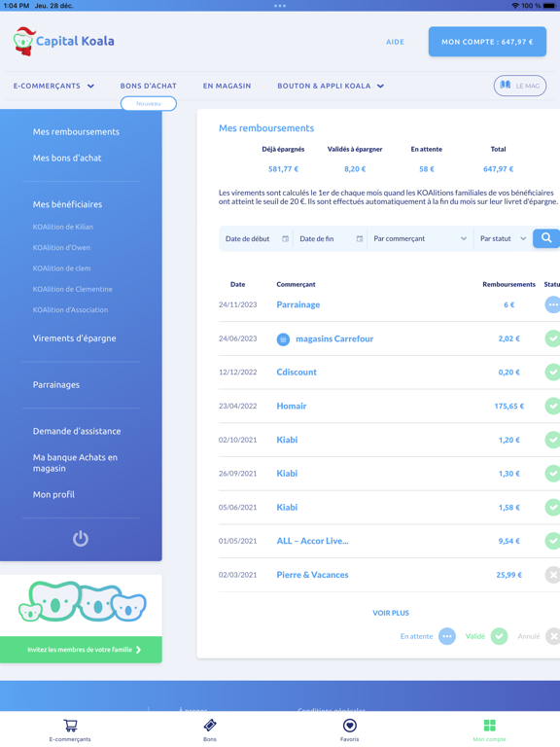Open the Homair merchant link
This screenshot has width=560, height=747.
pyautogui.click(x=292, y=406)
